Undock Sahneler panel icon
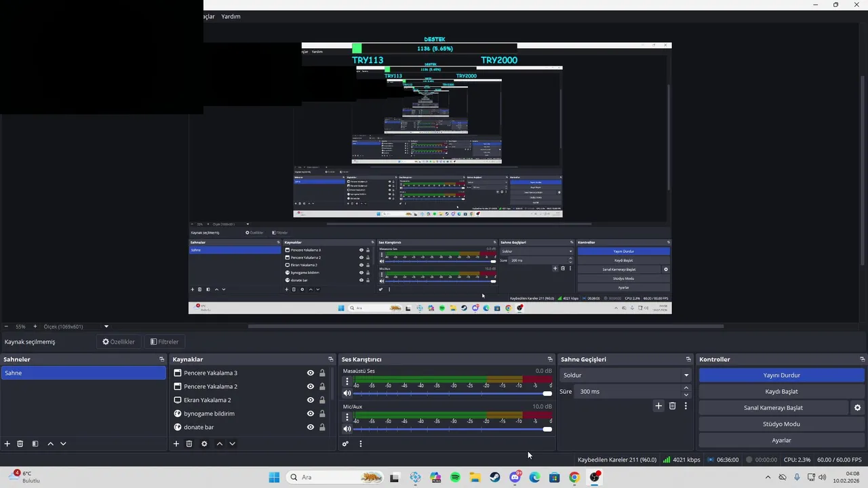This screenshot has width=868, height=488. coord(162,359)
